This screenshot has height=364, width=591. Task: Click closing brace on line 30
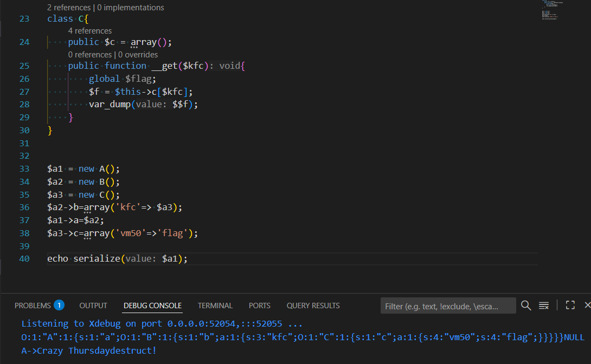click(50, 131)
